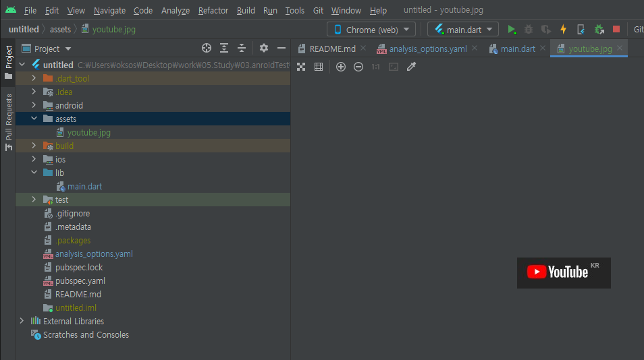This screenshot has width=644, height=360.
Task: Zoom out on the image
Action: click(358, 67)
